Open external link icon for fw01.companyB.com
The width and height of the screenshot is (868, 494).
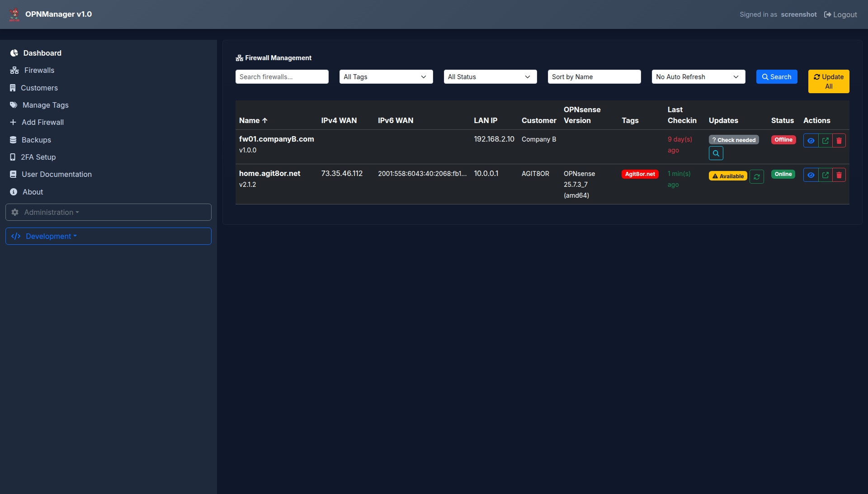click(826, 141)
